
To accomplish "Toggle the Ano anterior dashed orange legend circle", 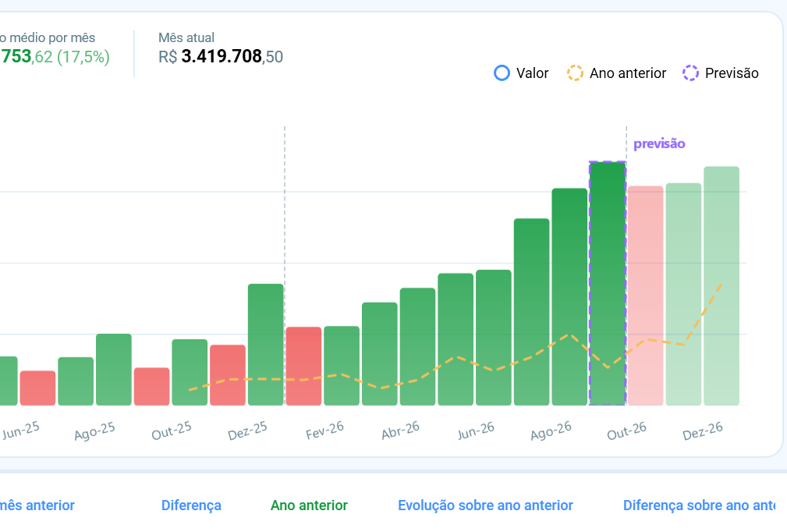I will 575,73.
